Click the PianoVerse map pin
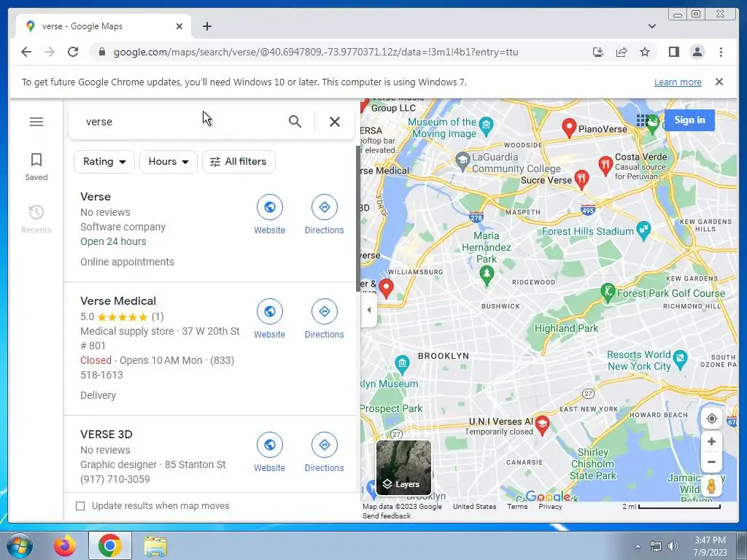This screenshot has height=560, width=747. 569,128
